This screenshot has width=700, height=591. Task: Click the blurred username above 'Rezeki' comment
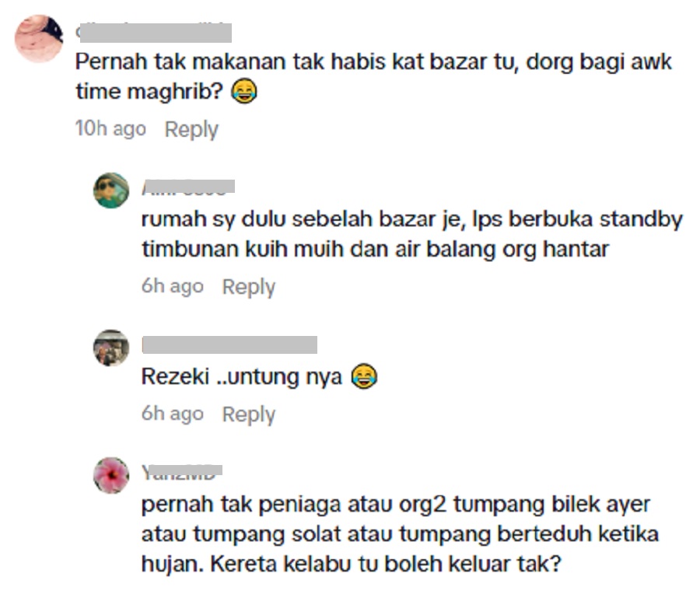pos(229,344)
